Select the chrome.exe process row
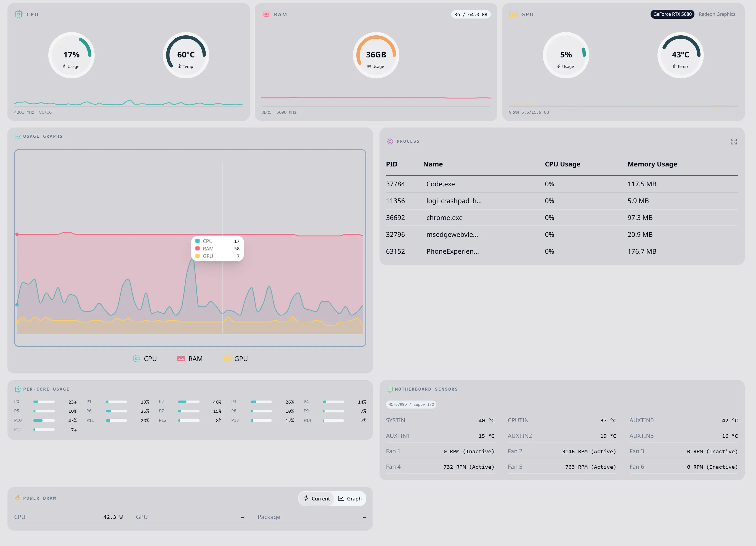 tap(562, 218)
